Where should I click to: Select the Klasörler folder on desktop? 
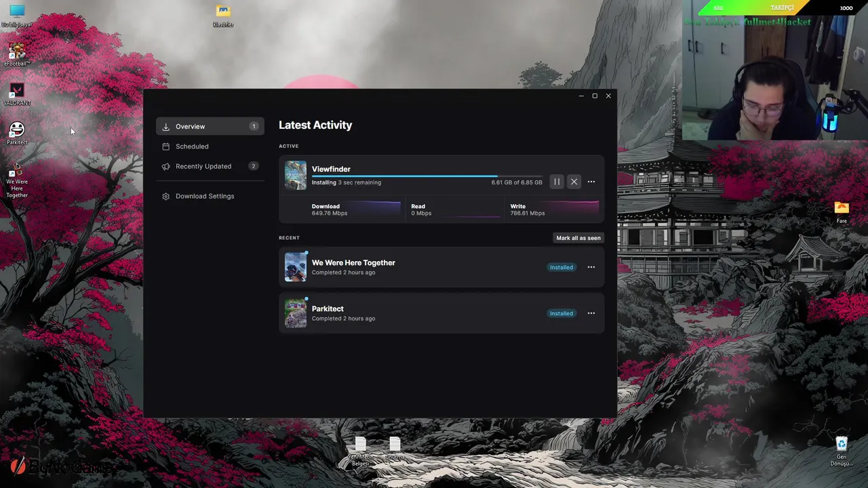click(x=223, y=16)
